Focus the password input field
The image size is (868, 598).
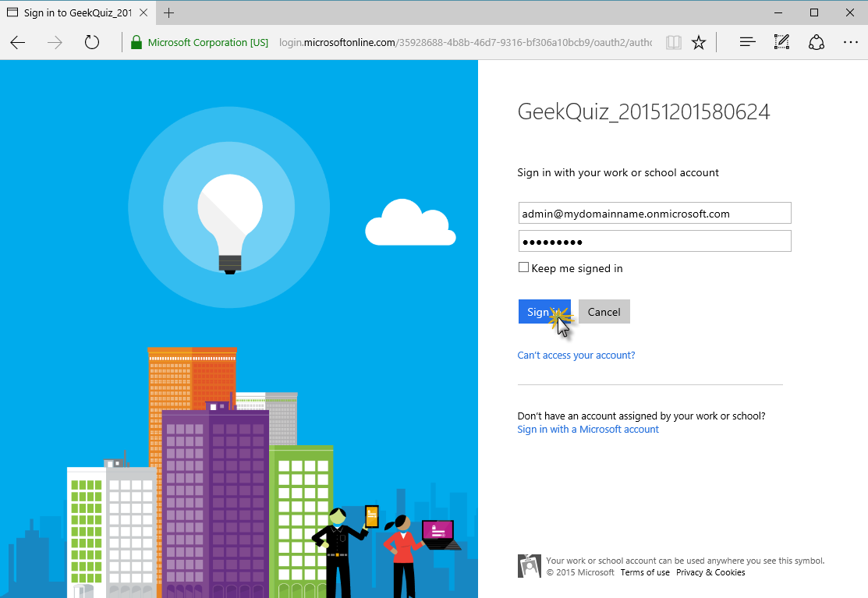(654, 242)
